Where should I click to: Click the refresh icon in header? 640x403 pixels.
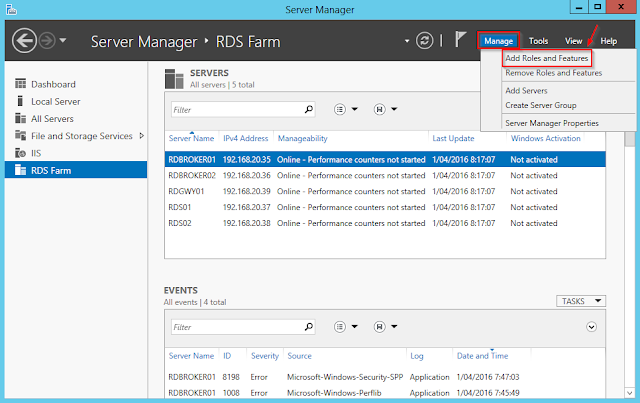pyautogui.click(x=426, y=41)
